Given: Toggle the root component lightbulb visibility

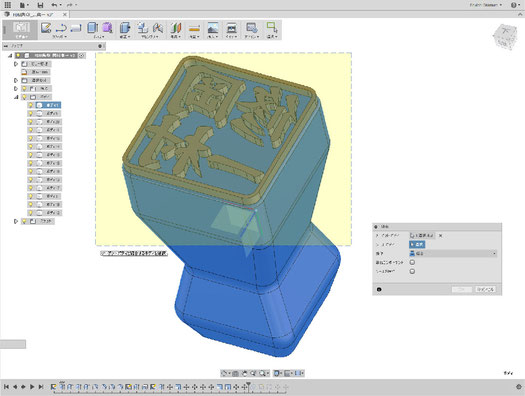Looking at the screenshot, I should point(18,56).
